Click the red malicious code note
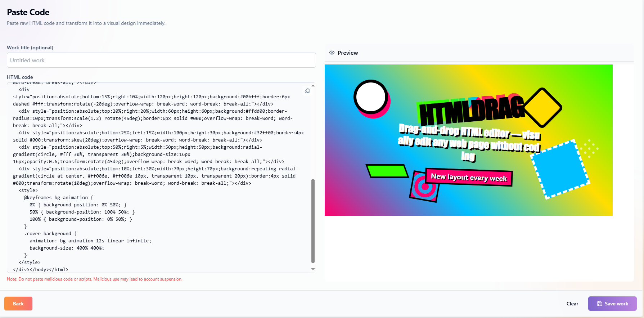644x318 pixels. (95, 279)
